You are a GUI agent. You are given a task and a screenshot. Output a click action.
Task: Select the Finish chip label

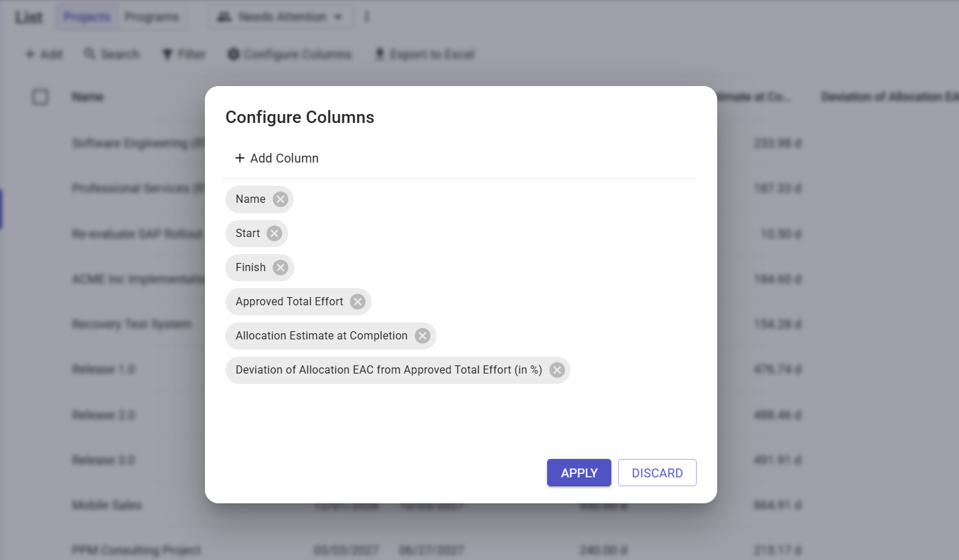point(251,268)
